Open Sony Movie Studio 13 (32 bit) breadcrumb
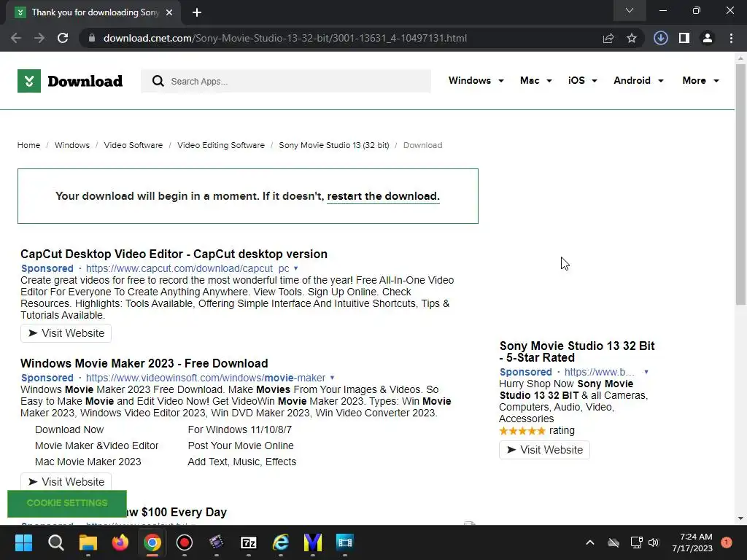747x560 pixels. coord(334,145)
